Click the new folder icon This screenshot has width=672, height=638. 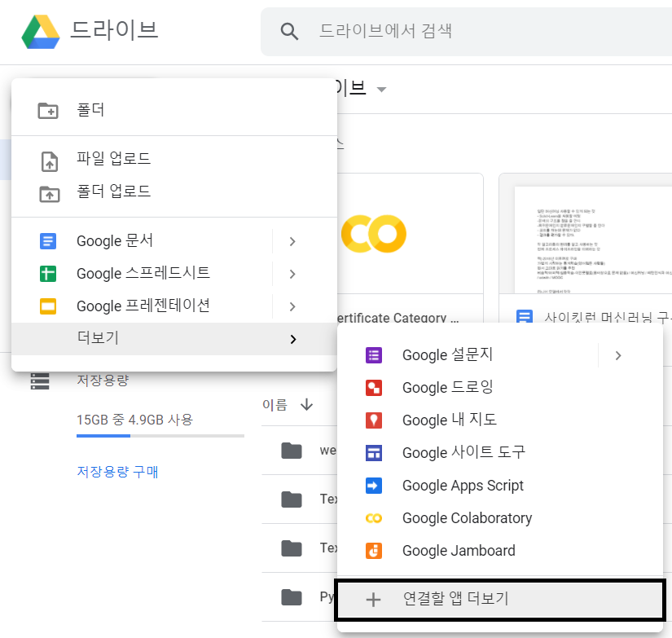[x=48, y=111]
